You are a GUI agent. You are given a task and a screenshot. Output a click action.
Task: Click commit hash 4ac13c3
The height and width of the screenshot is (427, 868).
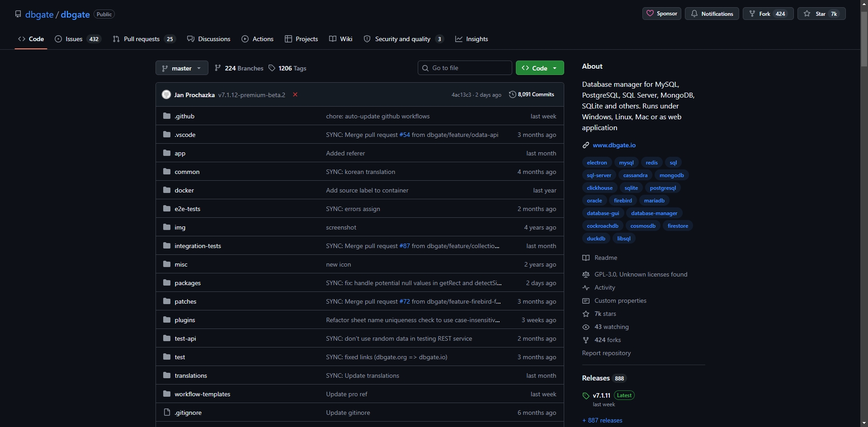(x=461, y=95)
